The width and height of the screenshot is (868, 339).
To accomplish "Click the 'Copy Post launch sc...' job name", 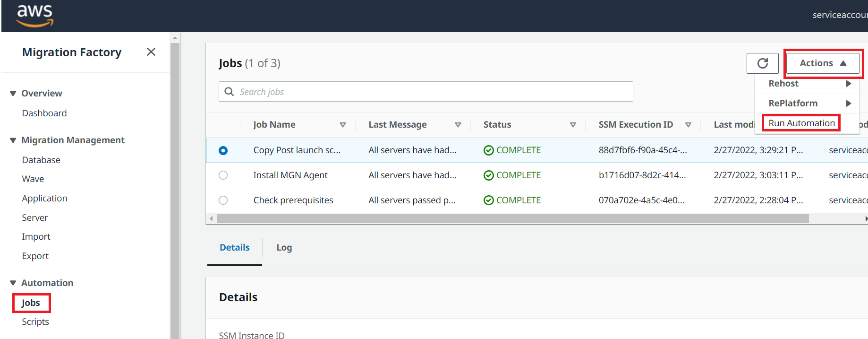I will click(x=297, y=150).
